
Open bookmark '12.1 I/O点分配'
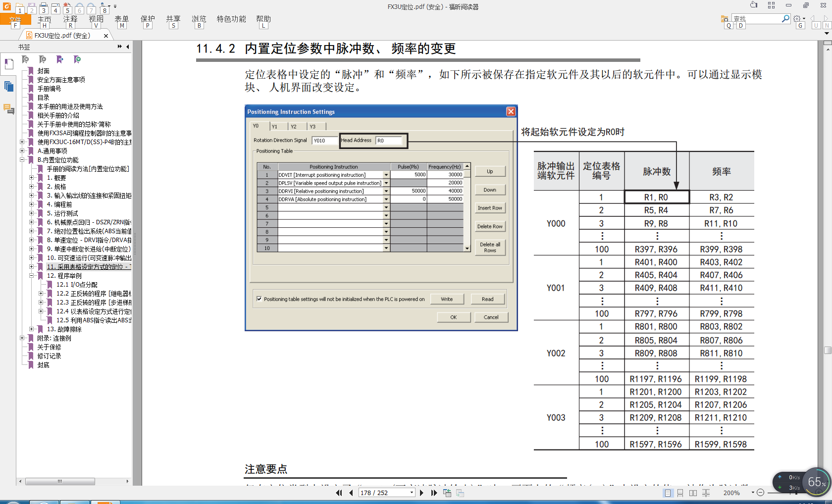(x=77, y=285)
